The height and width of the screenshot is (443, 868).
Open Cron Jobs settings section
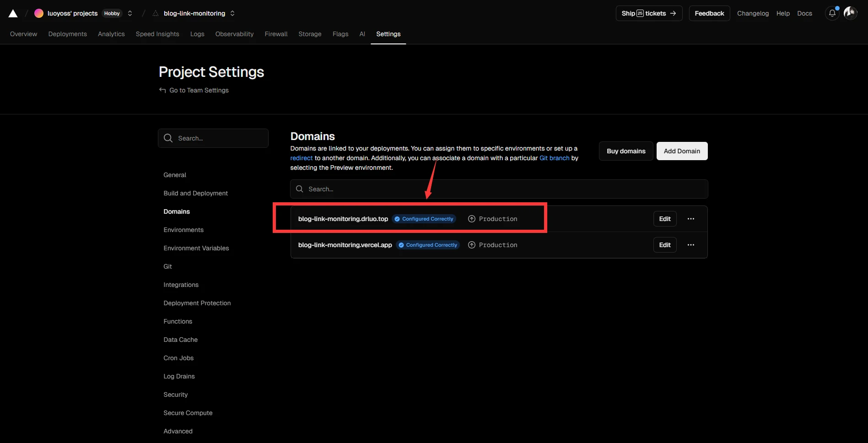(x=178, y=358)
